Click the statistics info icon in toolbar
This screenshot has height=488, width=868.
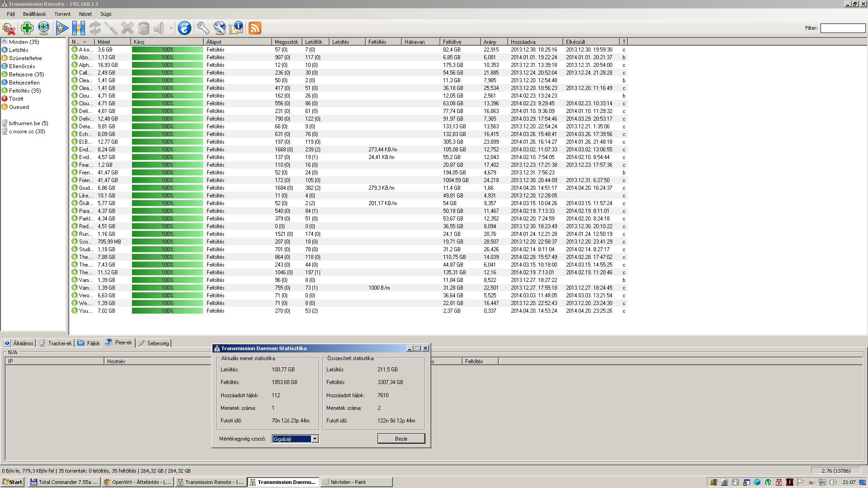[x=236, y=28]
